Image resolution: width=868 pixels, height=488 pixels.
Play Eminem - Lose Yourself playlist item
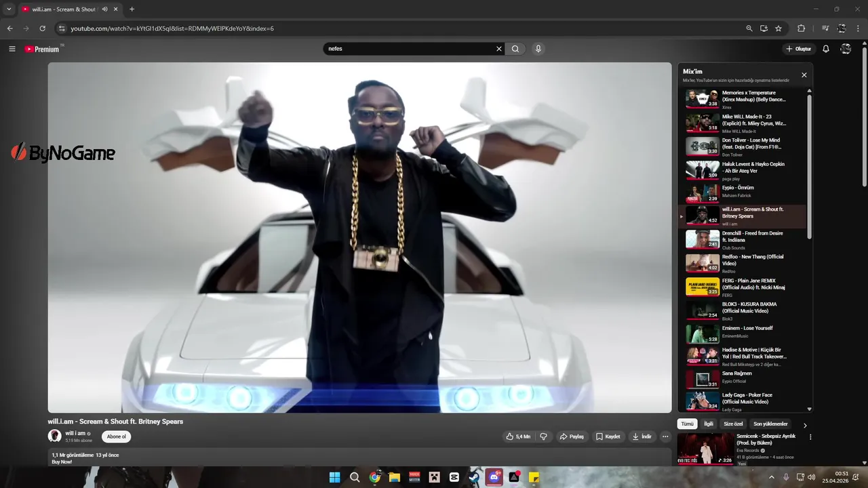click(743, 333)
